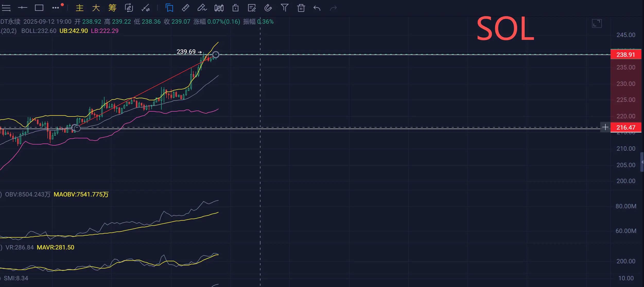Screen dimensions: 644x287
Task: Click the BOLL:232.60 indicator value
Action: [x=39, y=31]
